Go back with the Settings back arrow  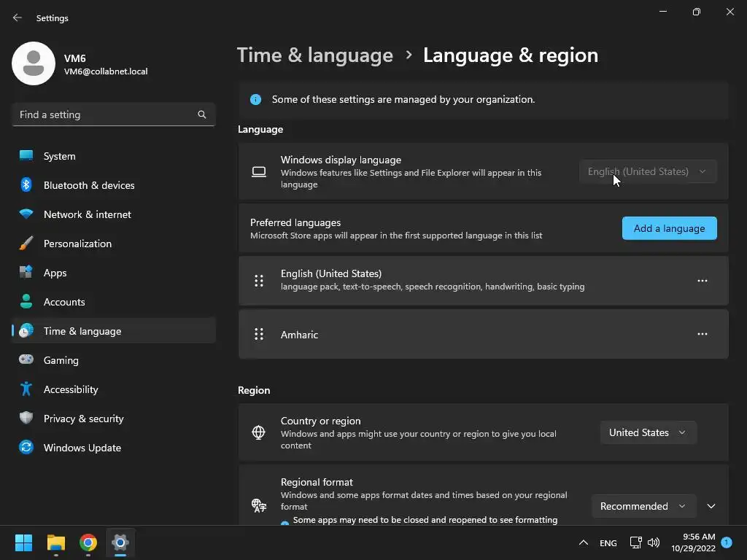(18, 17)
